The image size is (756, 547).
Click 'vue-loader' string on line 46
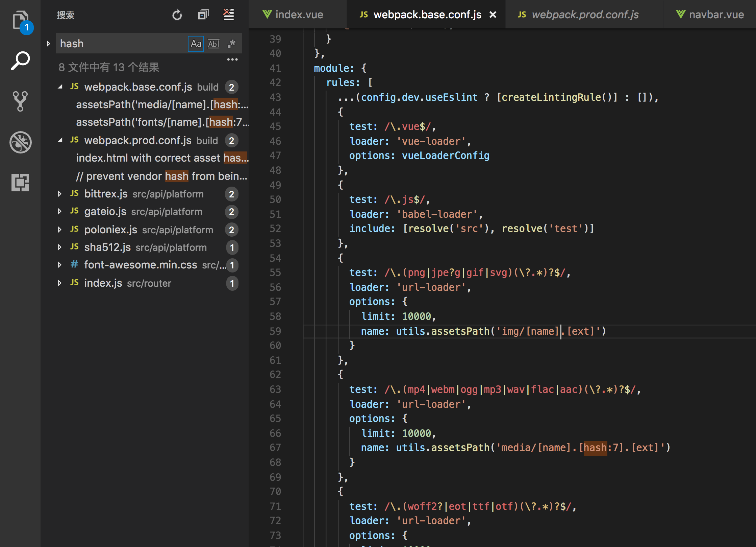point(431,141)
